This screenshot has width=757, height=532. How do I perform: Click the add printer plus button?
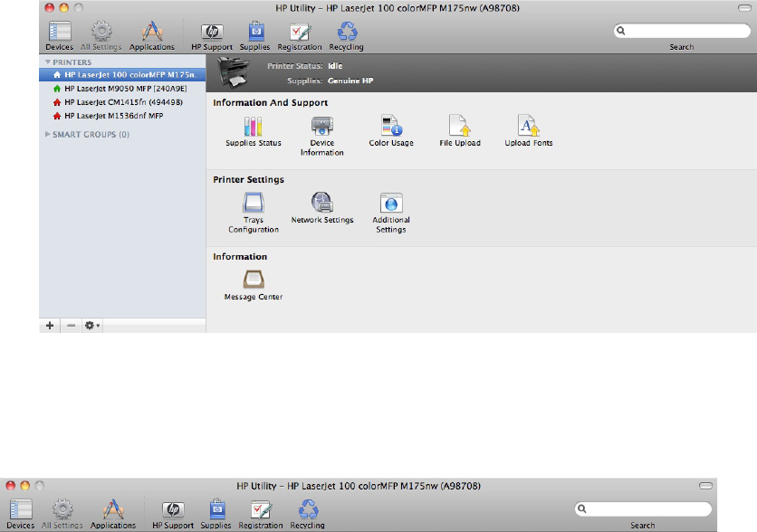tap(50, 326)
